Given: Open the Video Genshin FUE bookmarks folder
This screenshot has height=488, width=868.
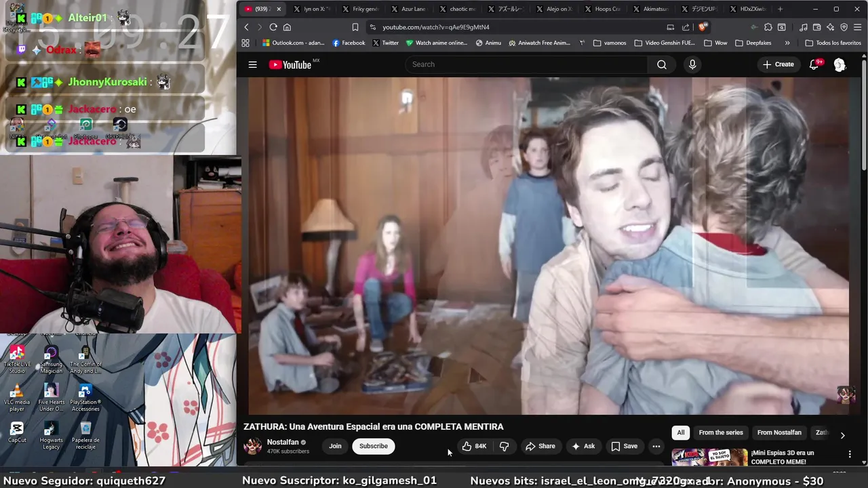Looking at the screenshot, I should coord(665,43).
